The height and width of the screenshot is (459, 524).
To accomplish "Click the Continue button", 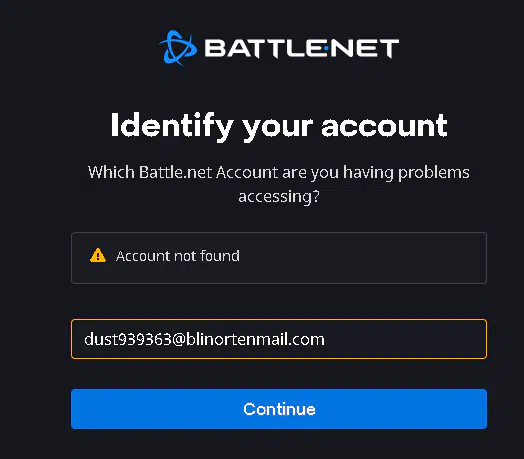I will [x=279, y=409].
